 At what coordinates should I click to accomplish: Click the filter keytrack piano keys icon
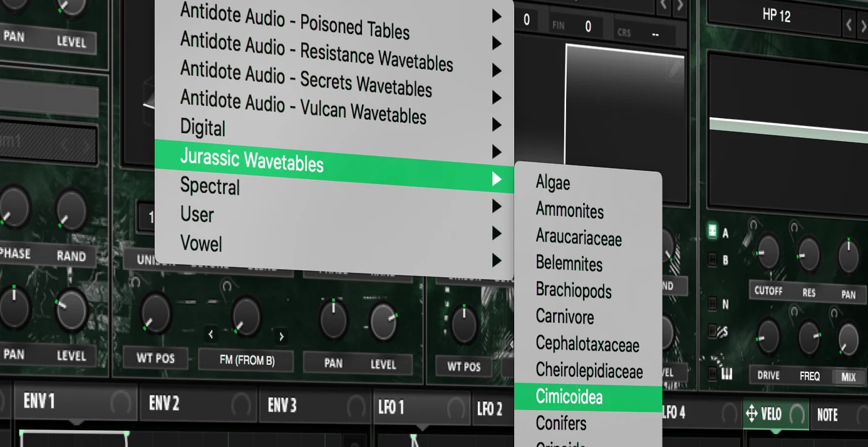pyautogui.click(x=726, y=374)
